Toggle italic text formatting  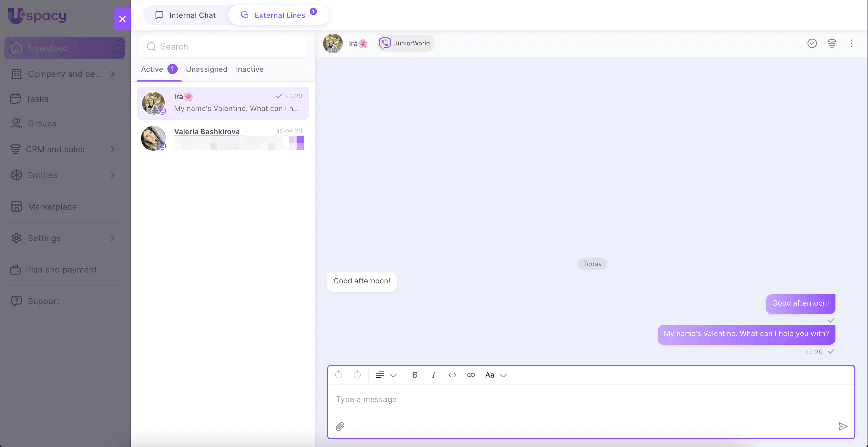[x=433, y=375]
